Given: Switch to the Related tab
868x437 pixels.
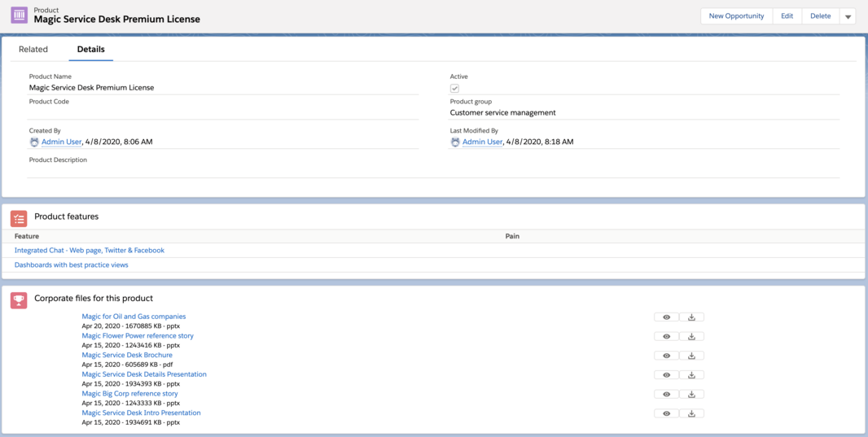Looking at the screenshot, I should tap(33, 50).
